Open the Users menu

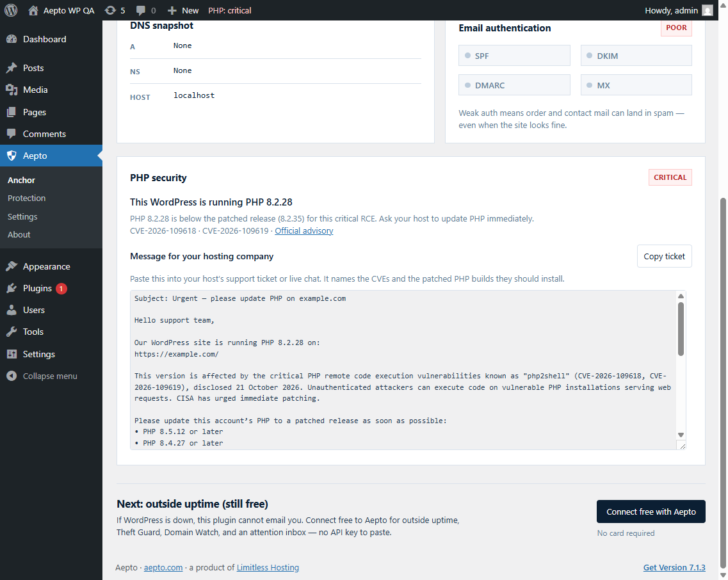click(x=51, y=310)
